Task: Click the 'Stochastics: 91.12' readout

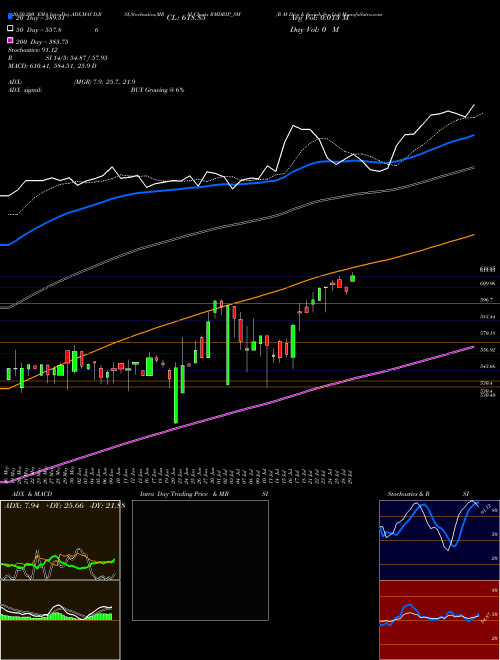Action: click(33, 50)
